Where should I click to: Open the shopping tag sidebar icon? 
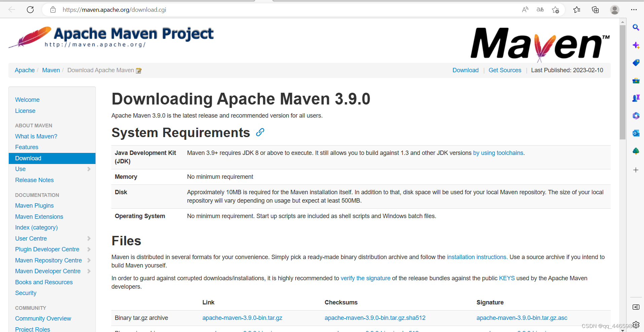636,63
